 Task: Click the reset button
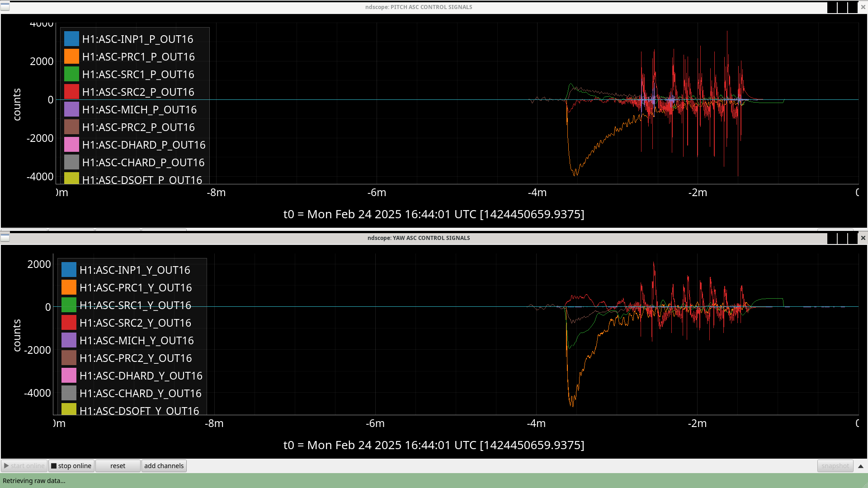coord(118,466)
